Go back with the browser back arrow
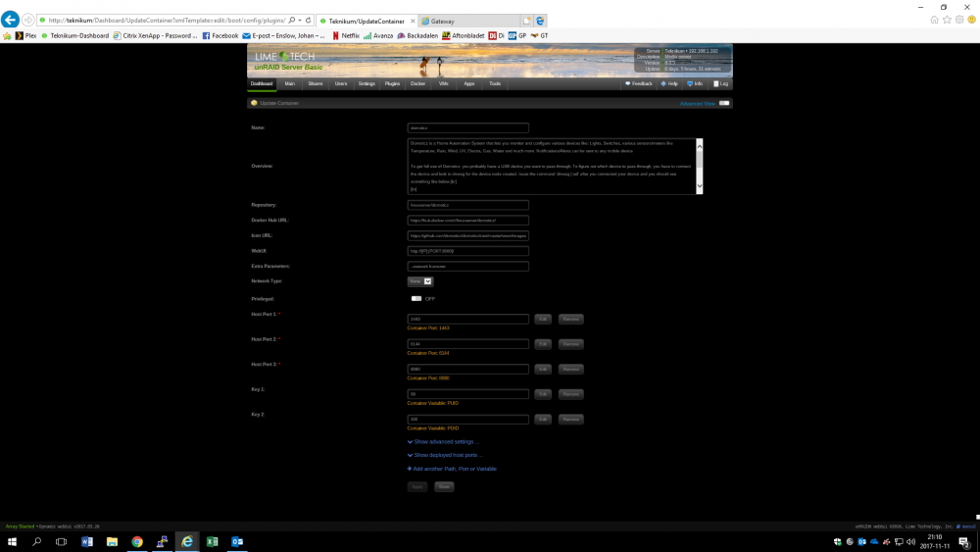980x552 pixels. click(10, 20)
